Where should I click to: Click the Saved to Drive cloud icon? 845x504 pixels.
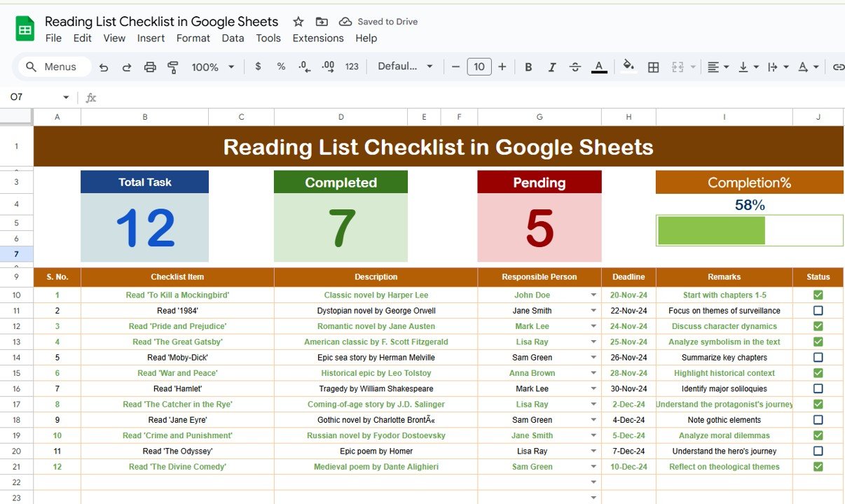click(345, 22)
